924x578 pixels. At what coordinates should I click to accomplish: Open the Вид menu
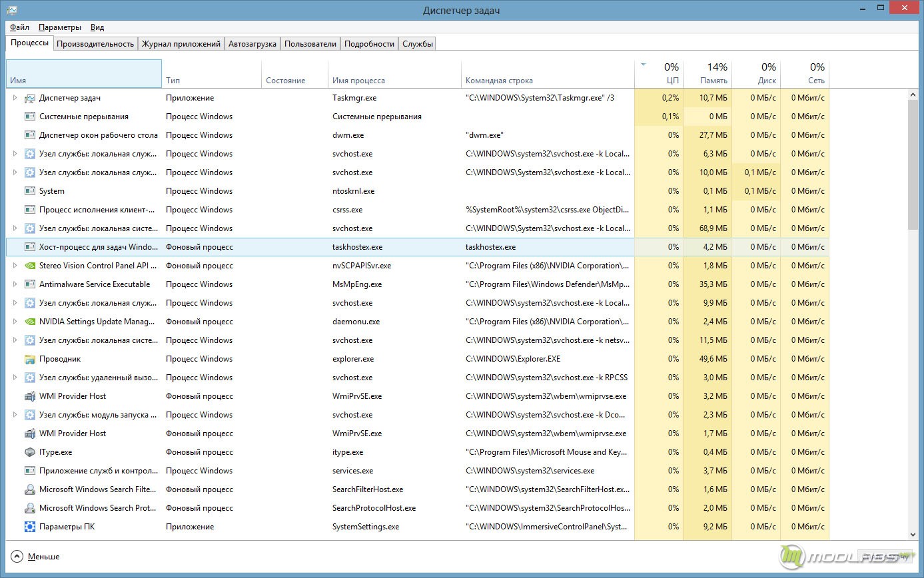tap(97, 27)
